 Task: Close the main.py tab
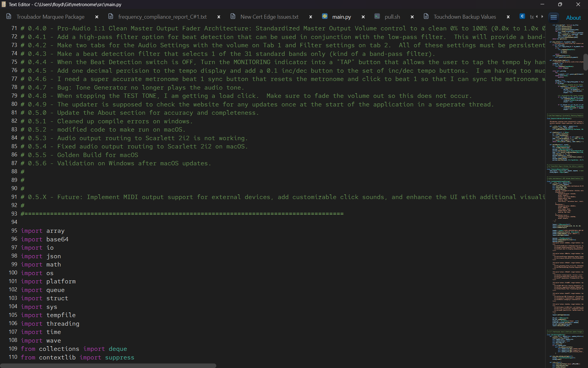tap(363, 17)
